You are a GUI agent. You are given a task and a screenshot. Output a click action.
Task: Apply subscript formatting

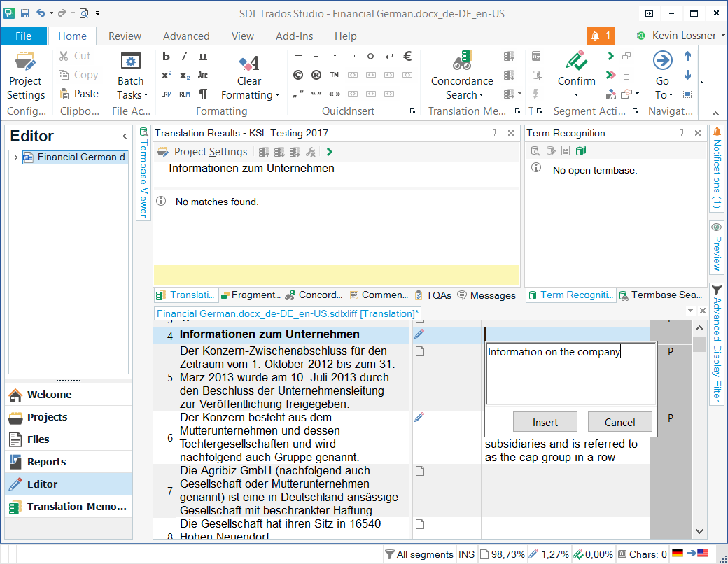[x=184, y=75]
